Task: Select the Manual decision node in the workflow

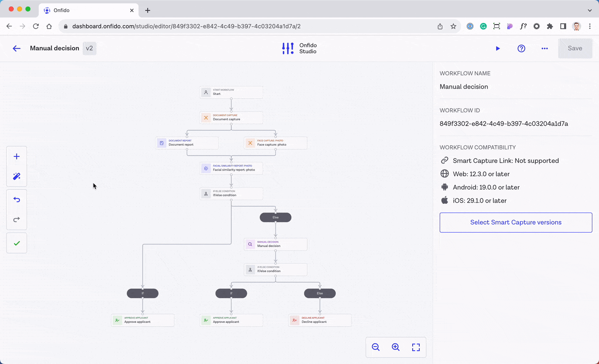Action: 275,244
